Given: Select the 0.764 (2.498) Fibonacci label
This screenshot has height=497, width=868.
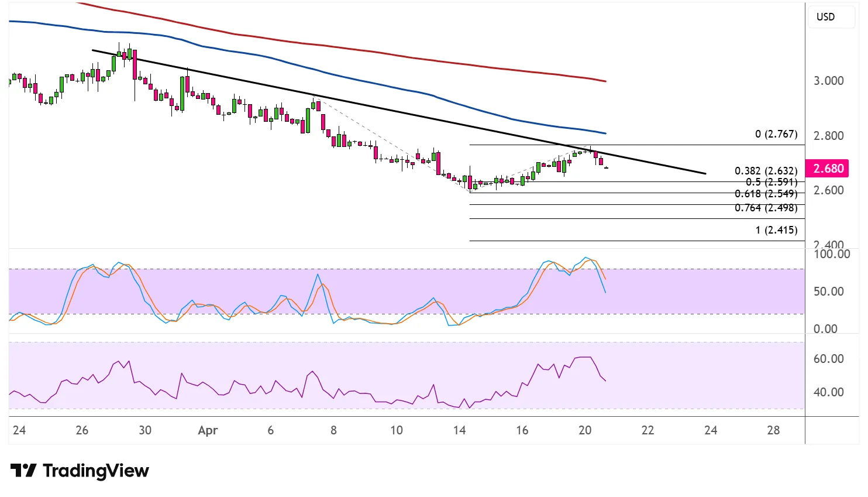Looking at the screenshot, I should click(766, 208).
